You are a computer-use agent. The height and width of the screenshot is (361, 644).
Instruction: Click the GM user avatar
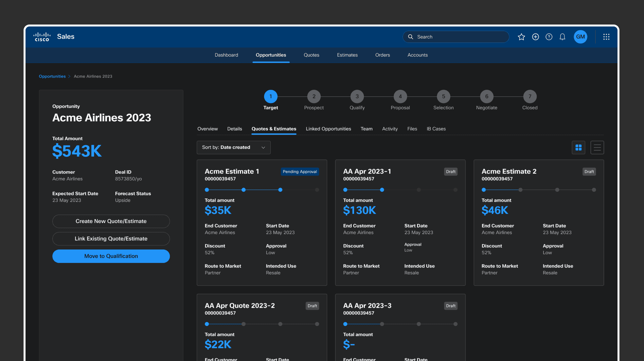point(580,37)
